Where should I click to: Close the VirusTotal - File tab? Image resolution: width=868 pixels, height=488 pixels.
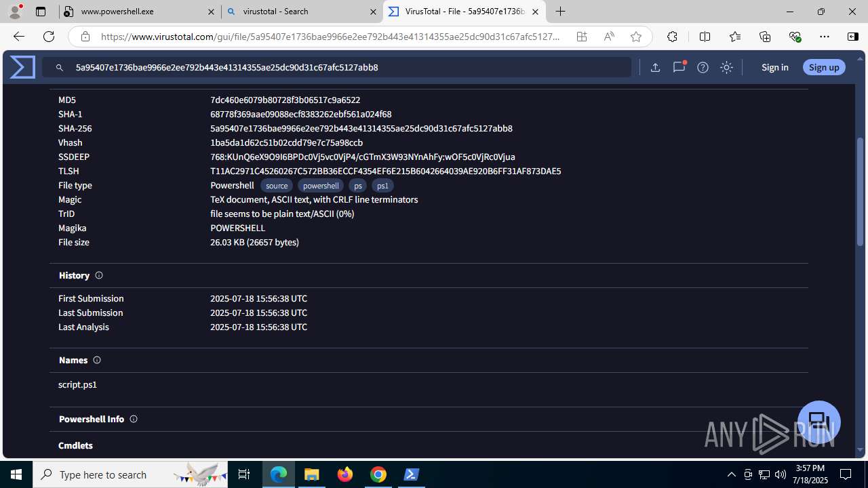(x=535, y=12)
